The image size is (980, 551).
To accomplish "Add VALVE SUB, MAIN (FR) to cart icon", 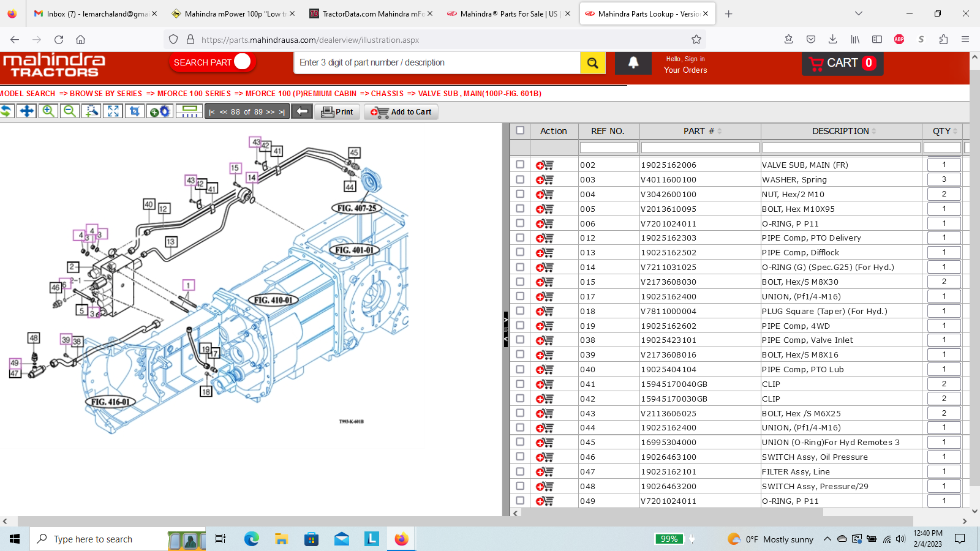I will [x=544, y=165].
